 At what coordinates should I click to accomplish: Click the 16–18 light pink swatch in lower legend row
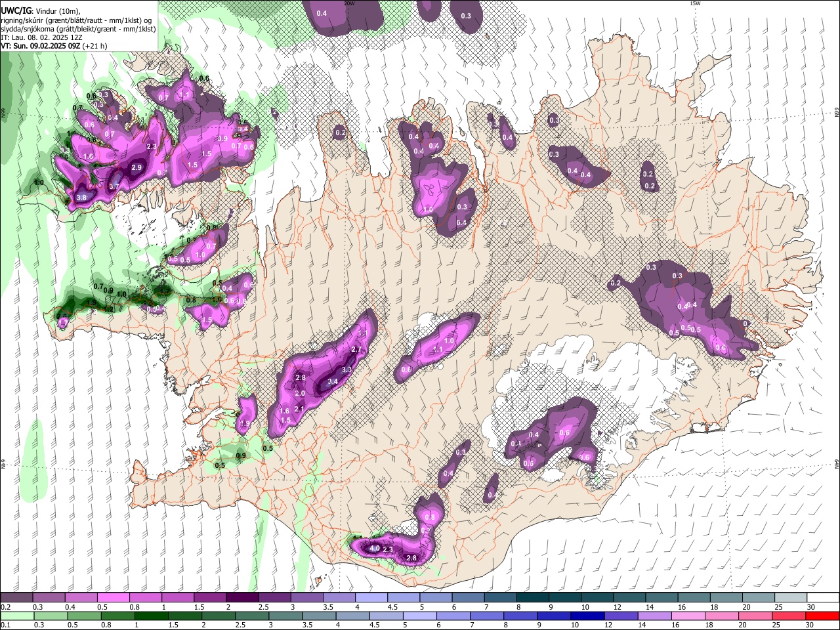click(688, 616)
